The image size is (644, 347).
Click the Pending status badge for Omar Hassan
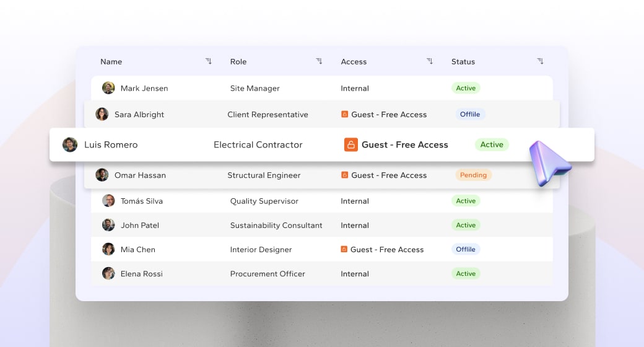coord(473,175)
